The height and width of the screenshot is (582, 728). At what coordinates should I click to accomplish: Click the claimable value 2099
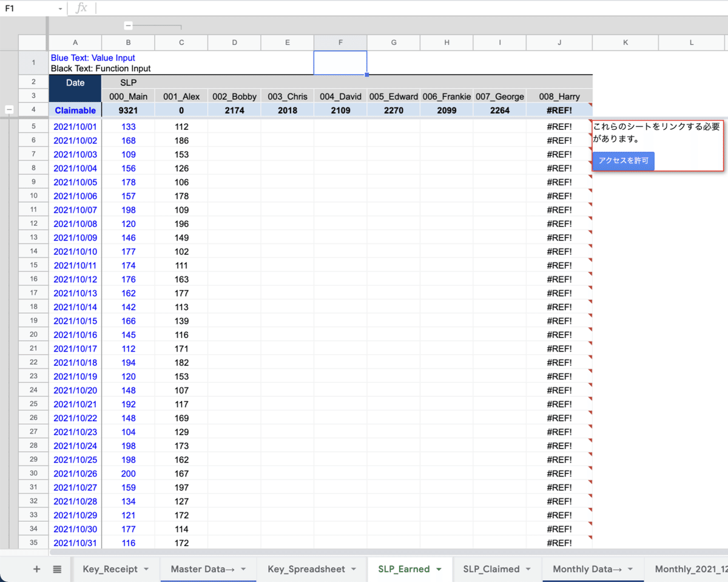click(x=447, y=110)
